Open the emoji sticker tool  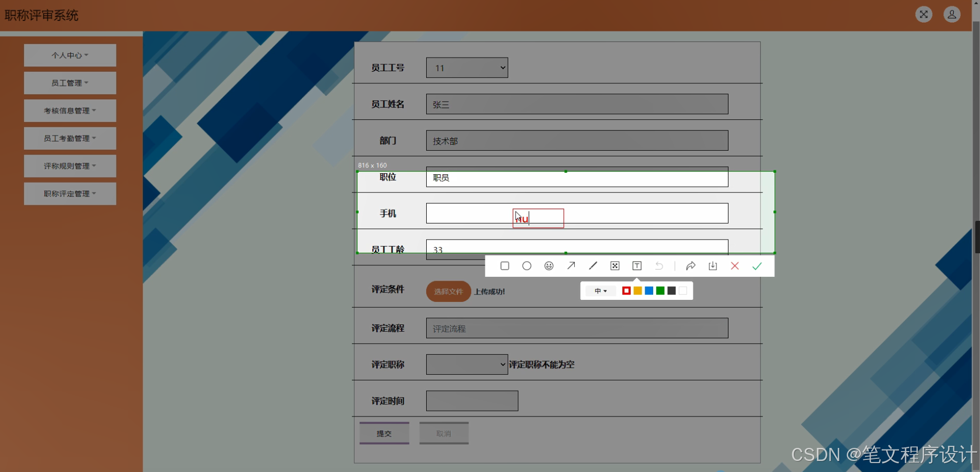549,266
